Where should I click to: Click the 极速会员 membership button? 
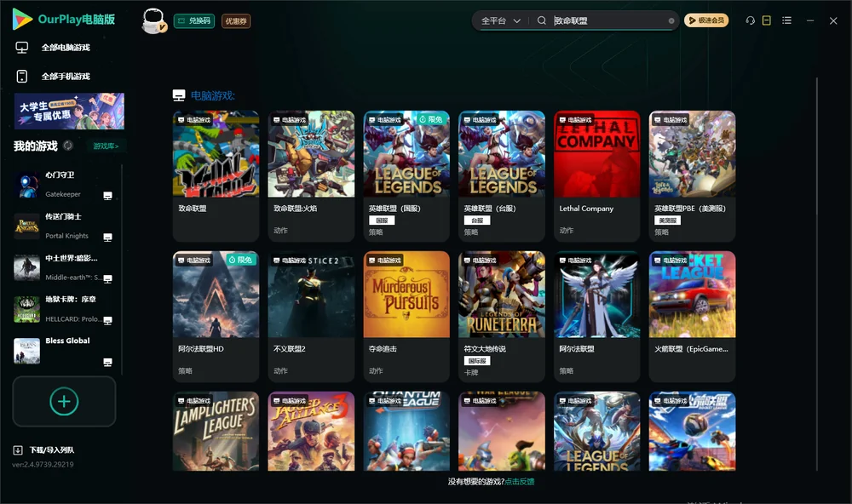click(706, 20)
